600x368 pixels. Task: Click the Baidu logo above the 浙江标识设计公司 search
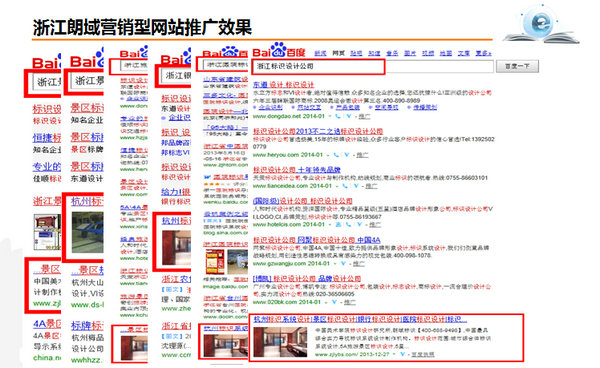pyautogui.click(x=279, y=50)
